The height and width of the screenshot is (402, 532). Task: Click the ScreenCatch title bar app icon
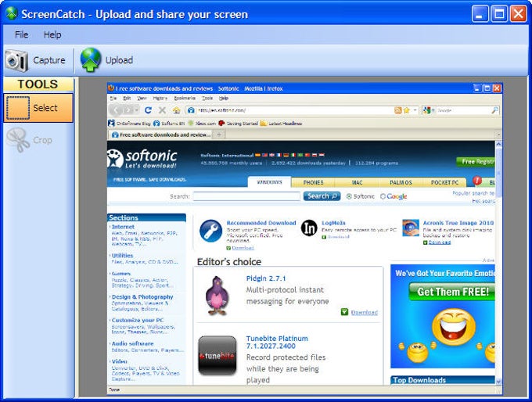click(x=12, y=13)
